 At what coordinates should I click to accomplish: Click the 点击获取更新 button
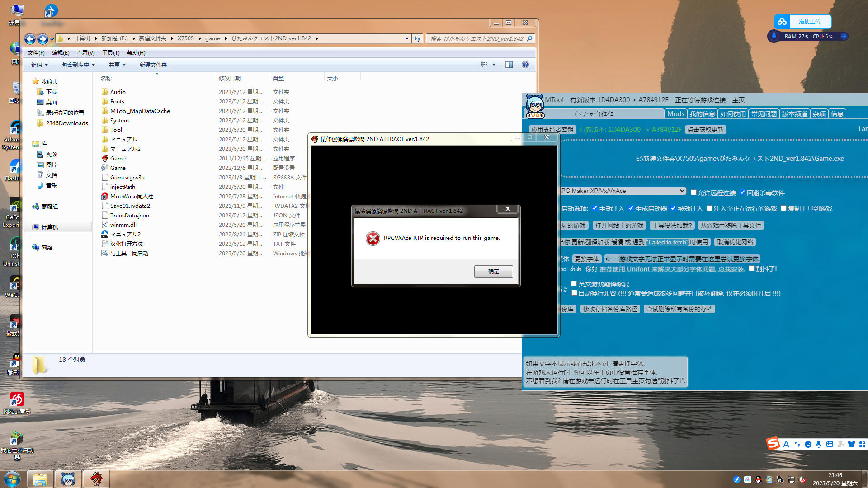[x=705, y=130]
